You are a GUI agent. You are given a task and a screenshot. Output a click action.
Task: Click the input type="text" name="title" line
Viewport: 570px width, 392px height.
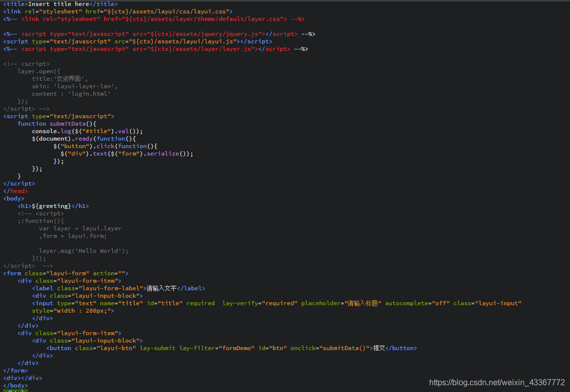pos(277,303)
